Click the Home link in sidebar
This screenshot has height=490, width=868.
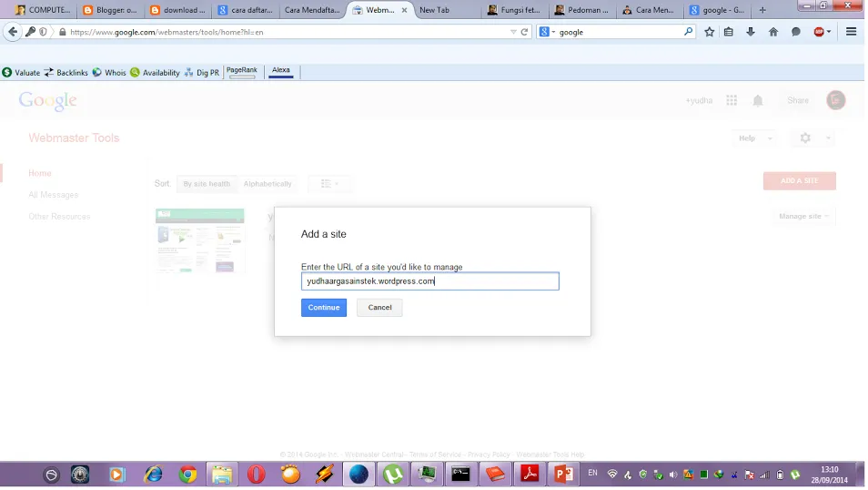[x=40, y=173]
